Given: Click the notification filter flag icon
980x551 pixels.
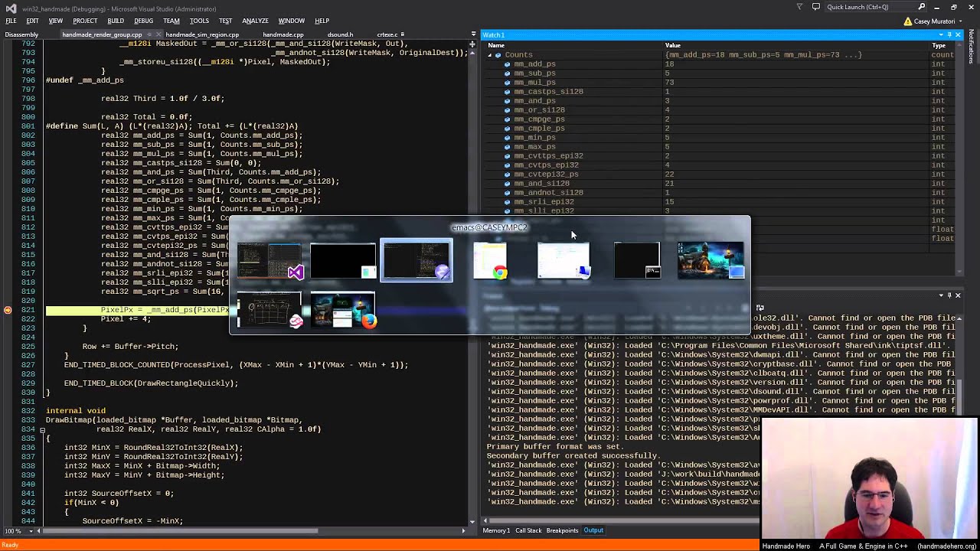Looking at the screenshot, I should (x=799, y=7).
